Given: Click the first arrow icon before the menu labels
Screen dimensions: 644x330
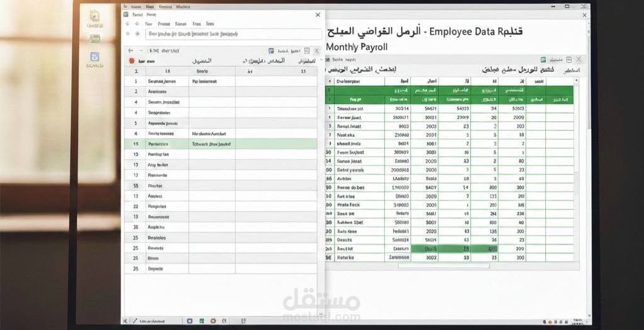Looking at the screenshot, I should 127,24.
